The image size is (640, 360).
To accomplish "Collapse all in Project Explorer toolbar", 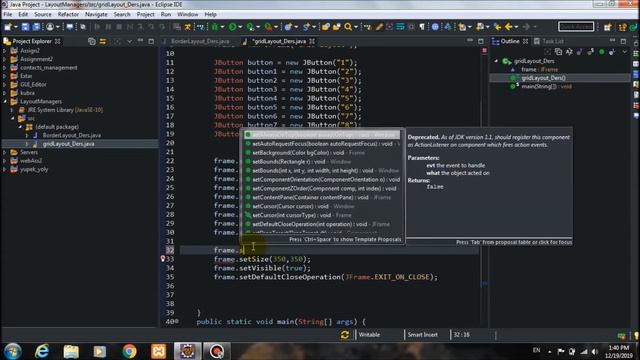I will 92,41.
